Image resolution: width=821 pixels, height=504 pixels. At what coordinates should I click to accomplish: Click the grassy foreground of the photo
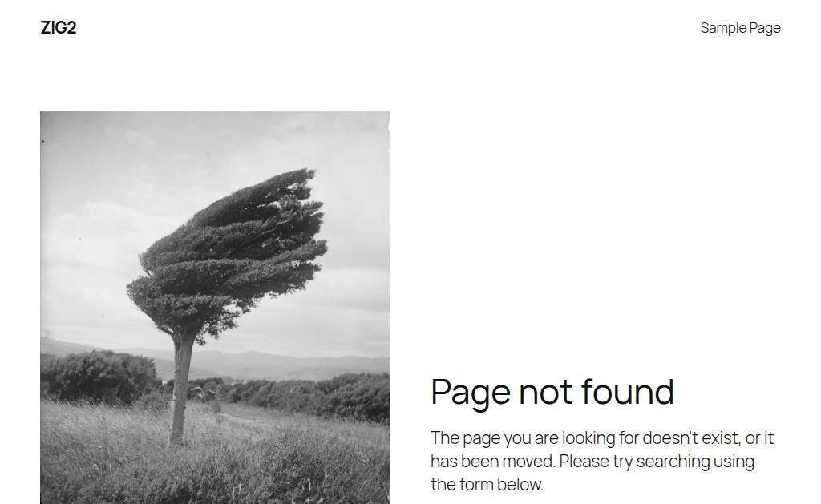[x=215, y=461]
